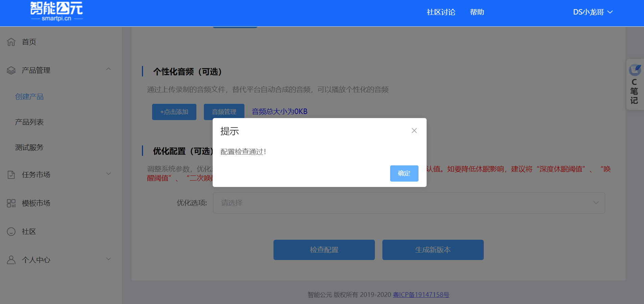The width and height of the screenshot is (644, 304).
Task: Expand the 个人中心 menu chevron
Action: 109,259
